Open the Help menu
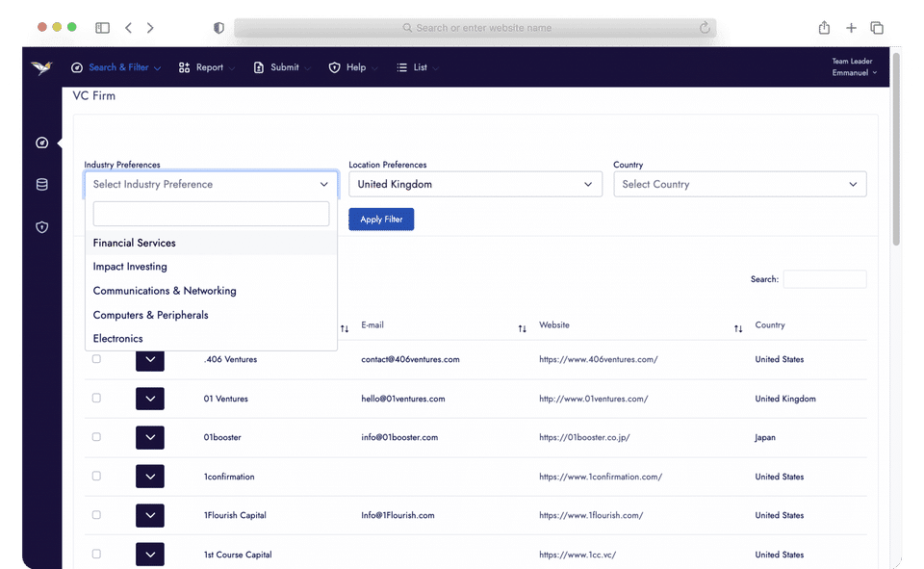This screenshot has height=569, width=924. (353, 67)
